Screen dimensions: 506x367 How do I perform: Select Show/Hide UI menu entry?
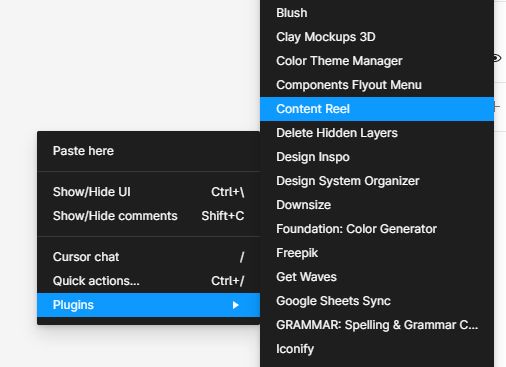(149, 192)
